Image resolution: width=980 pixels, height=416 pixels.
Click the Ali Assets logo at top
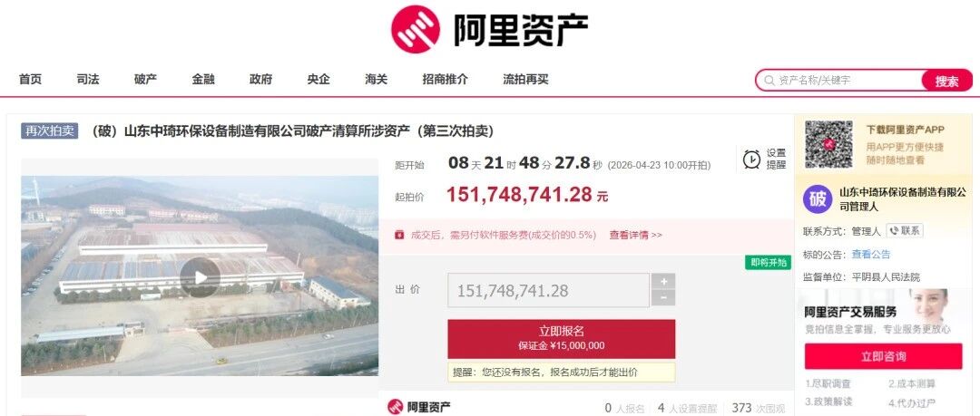tap(489, 29)
